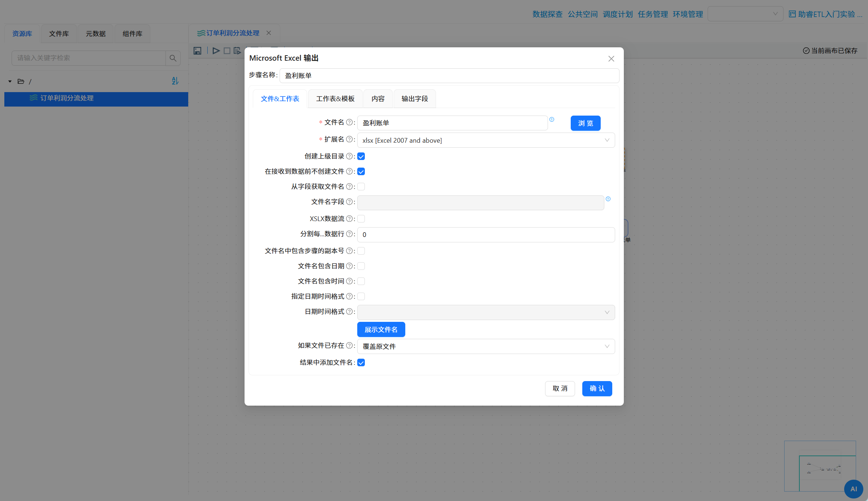Click help icon next to 文件名包含时间

click(349, 281)
